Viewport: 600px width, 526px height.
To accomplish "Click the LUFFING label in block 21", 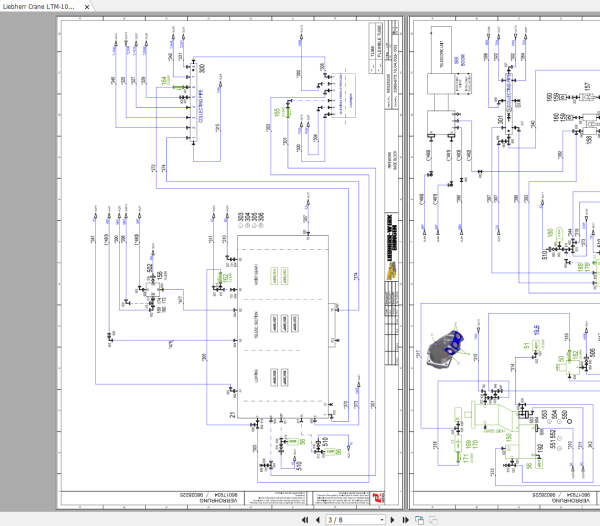I will tap(256, 376).
